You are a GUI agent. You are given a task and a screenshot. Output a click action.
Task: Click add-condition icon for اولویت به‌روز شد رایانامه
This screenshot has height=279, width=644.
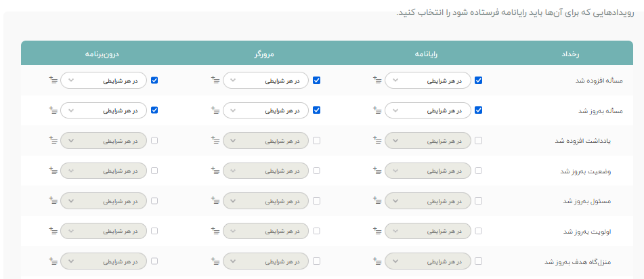(377, 231)
